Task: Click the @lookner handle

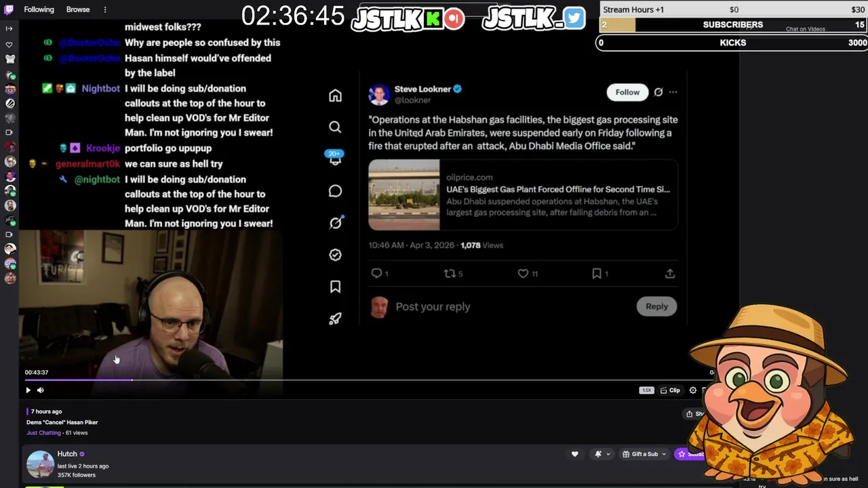Action: coord(412,100)
